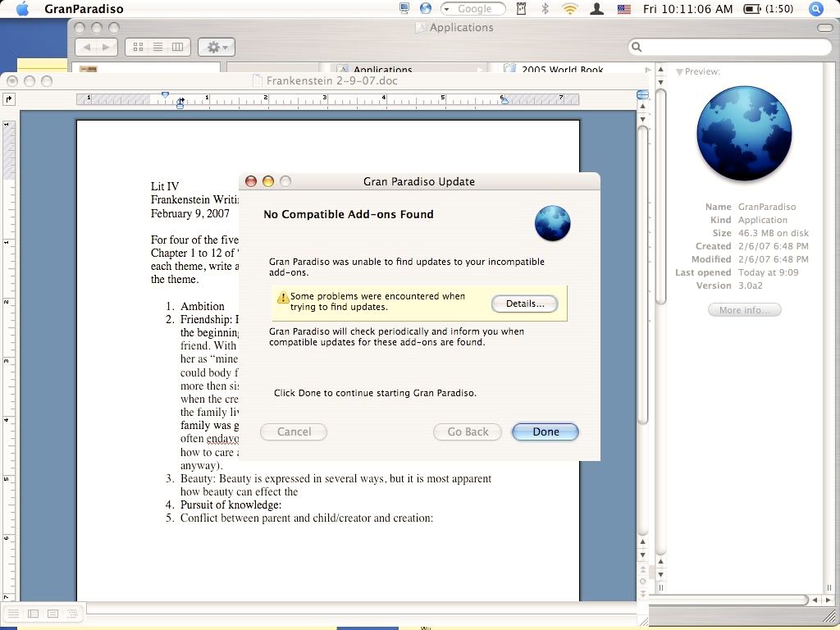Viewport: 840px width, 630px height.
Task: Click the Gran Paradiso globe icon in the dialog
Action: coord(552,223)
